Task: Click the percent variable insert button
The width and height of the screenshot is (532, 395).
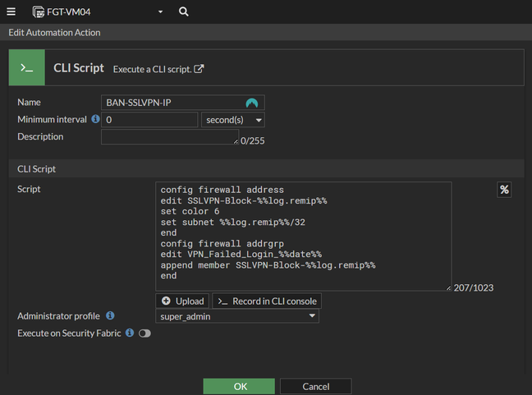Action: pyautogui.click(x=504, y=190)
